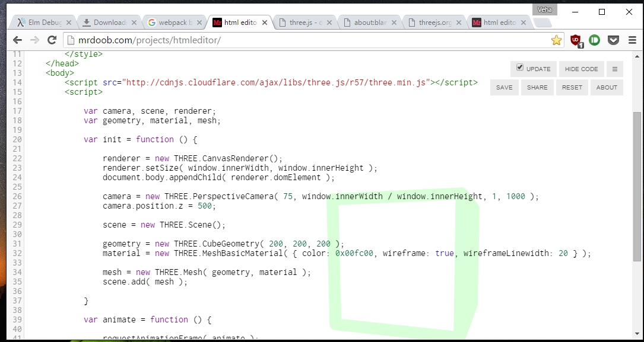The width and height of the screenshot is (644, 342).
Task: Click the browser forward arrow
Action: [34, 40]
